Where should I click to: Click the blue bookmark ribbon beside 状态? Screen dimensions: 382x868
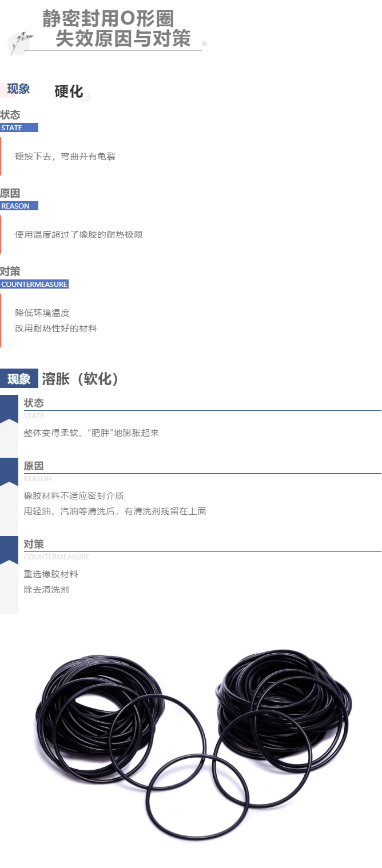click(x=9, y=409)
